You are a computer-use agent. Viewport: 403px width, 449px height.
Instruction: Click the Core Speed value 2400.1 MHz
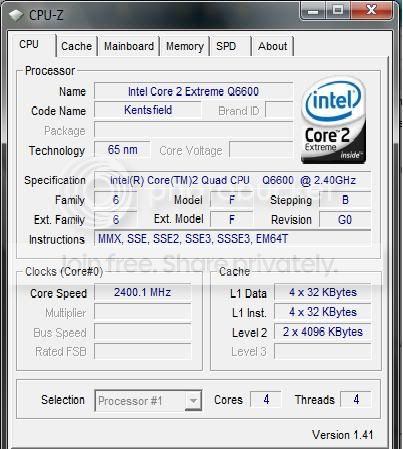143,292
